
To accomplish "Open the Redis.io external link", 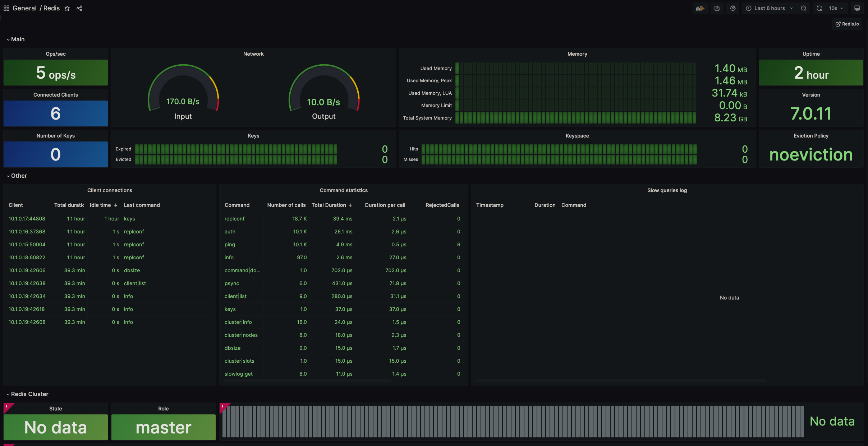I will [847, 24].
